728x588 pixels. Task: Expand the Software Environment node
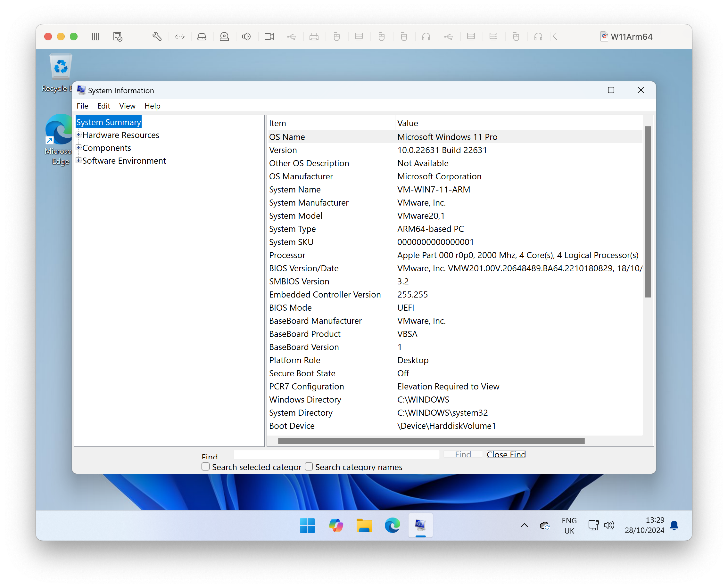coord(78,160)
